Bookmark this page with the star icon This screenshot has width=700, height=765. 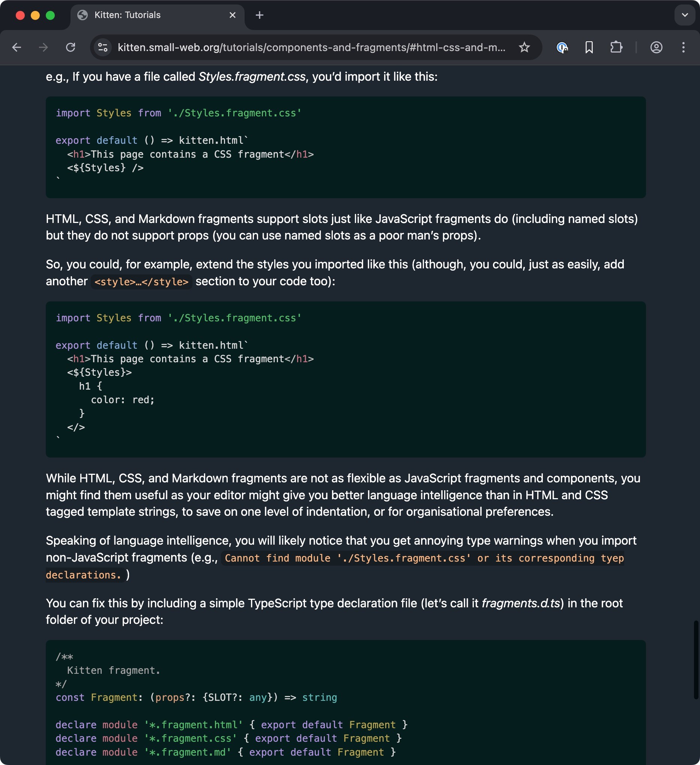point(524,47)
